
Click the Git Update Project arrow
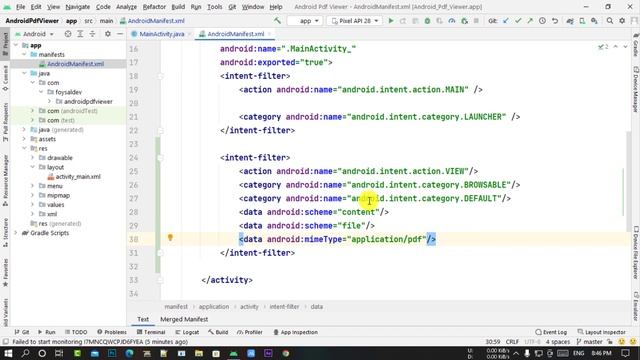click(x=505, y=21)
